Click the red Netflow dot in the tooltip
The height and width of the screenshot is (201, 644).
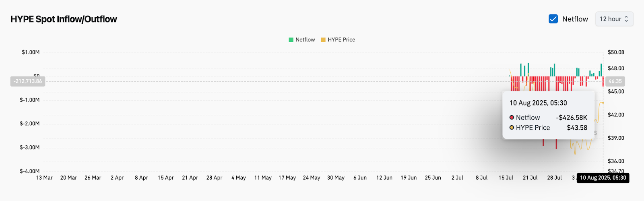pyautogui.click(x=512, y=118)
